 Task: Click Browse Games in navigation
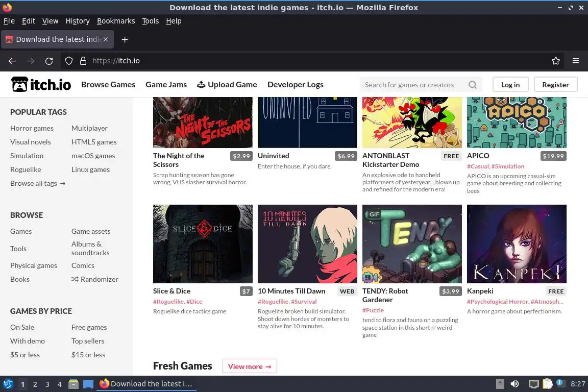[108, 85]
